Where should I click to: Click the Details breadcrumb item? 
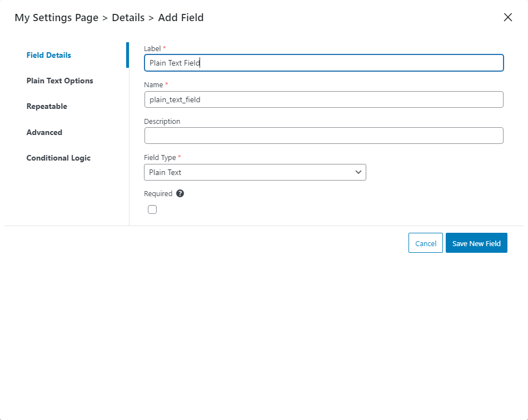[128, 18]
